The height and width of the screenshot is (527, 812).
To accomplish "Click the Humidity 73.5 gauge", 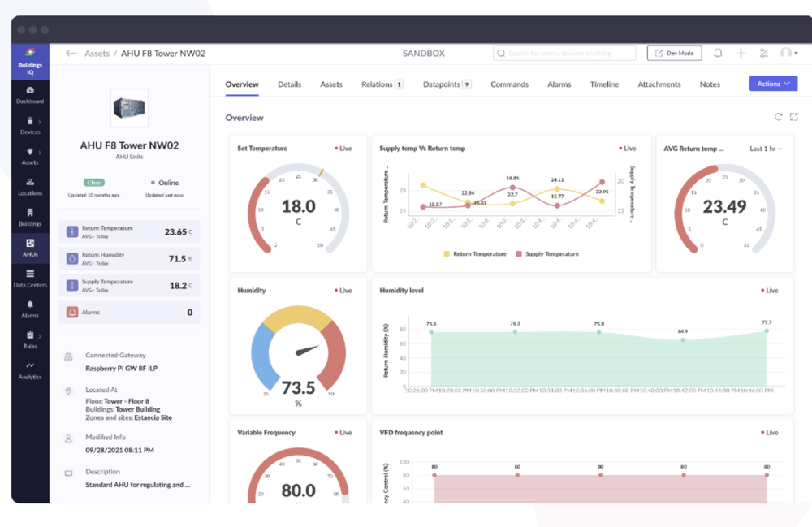I will 298,355.
